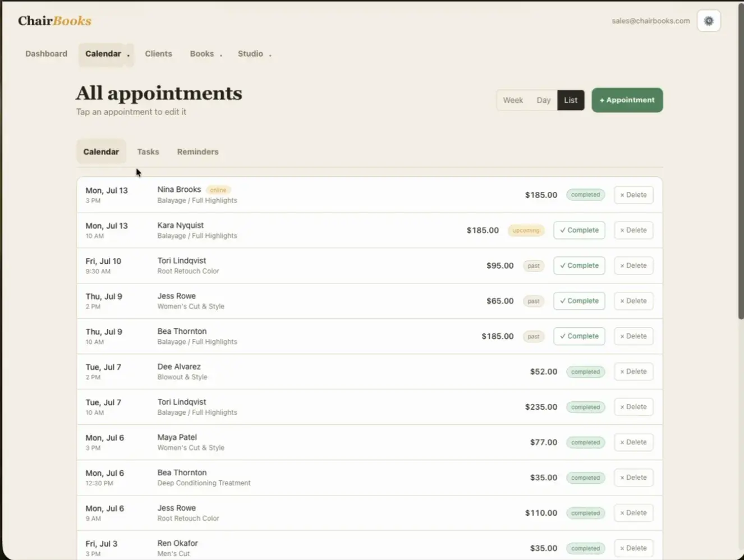744x560 pixels.
Task: Open settings gear icon
Action: (x=709, y=21)
